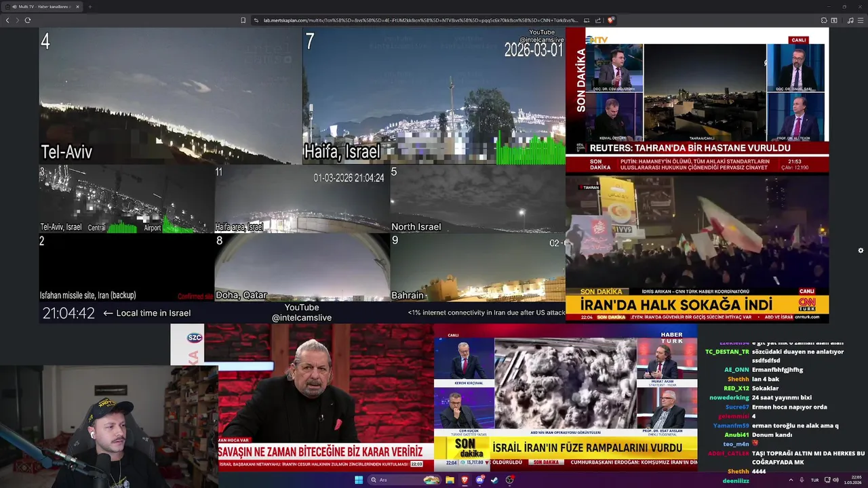Close the Multi TV browser tab
This screenshot has height=488, width=868.
pyautogui.click(x=77, y=7)
